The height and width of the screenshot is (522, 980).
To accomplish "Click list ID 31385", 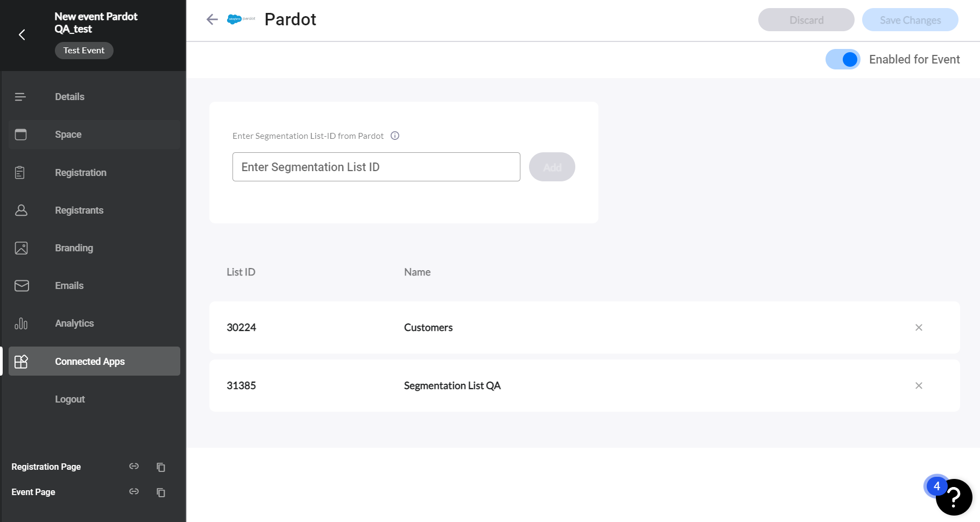I will [241, 386].
